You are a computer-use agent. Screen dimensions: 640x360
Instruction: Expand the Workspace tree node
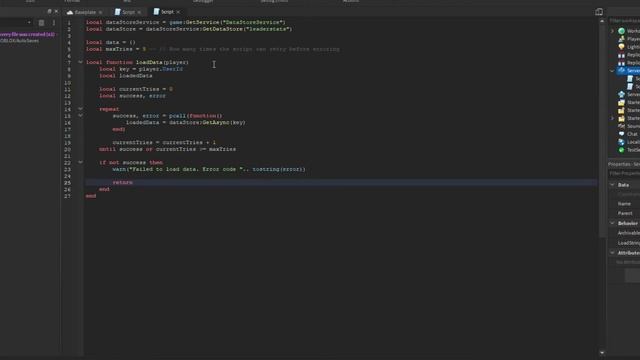pos(612,31)
